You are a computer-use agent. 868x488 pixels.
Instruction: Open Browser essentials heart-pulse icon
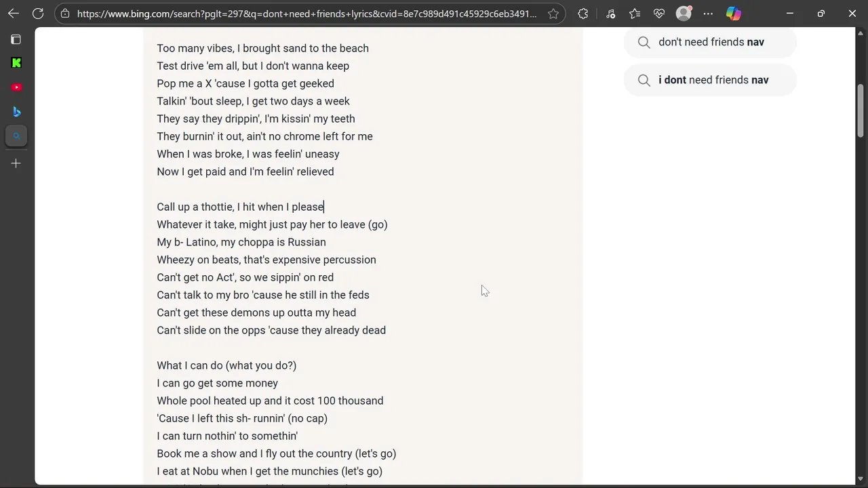point(659,14)
